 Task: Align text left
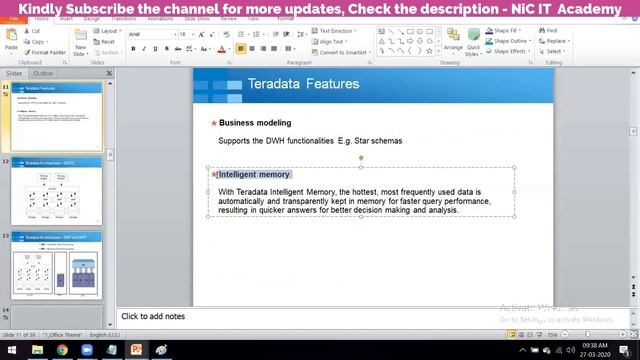[x=241, y=49]
